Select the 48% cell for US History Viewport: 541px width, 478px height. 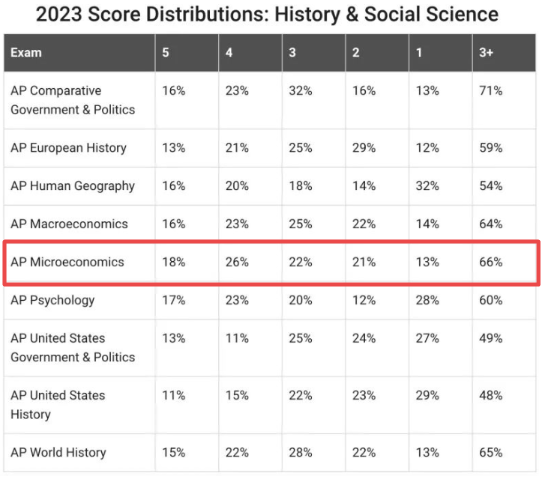(491, 395)
